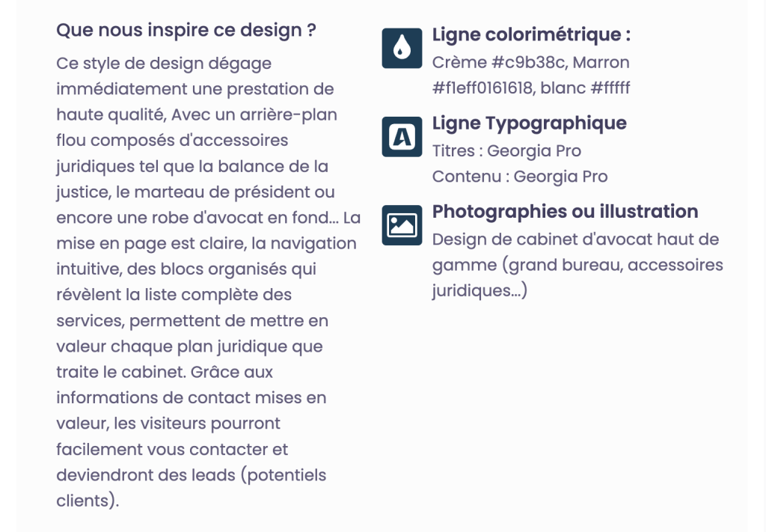Click the 'Photographies ou illustration' heading
This screenshot has height=532, width=766.
tap(565, 212)
